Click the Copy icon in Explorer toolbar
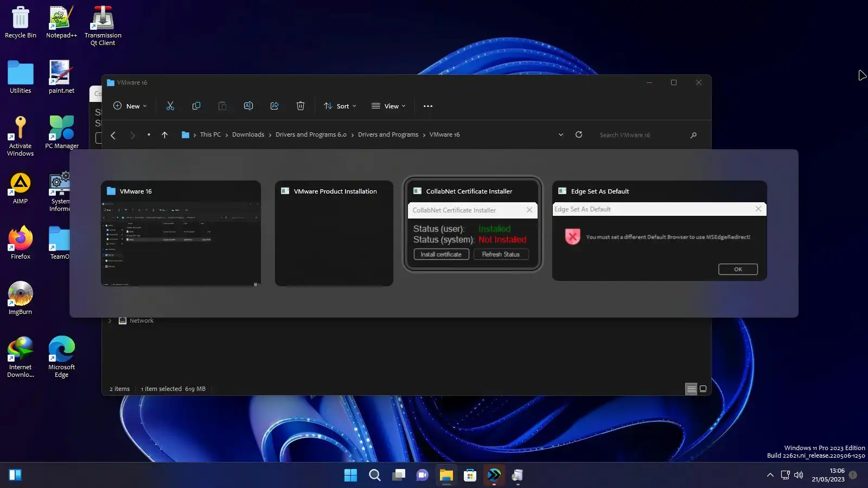This screenshot has width=868, height=488. pos(196,106)
